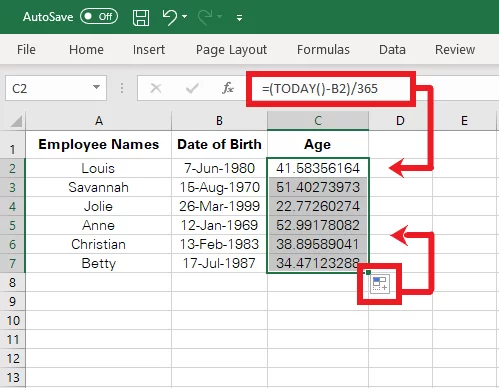
Task: Click the Enter checkmark formula icon
Action: pos(192,88)
